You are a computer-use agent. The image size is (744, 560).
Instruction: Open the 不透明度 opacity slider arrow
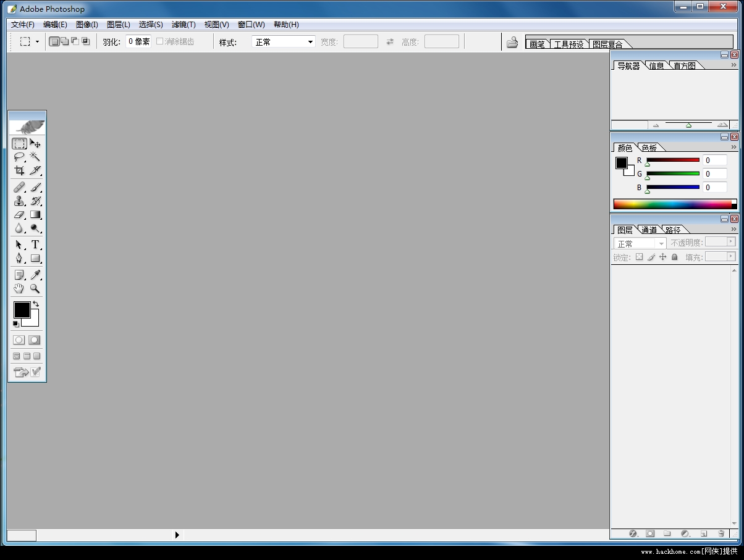[732, 241]
